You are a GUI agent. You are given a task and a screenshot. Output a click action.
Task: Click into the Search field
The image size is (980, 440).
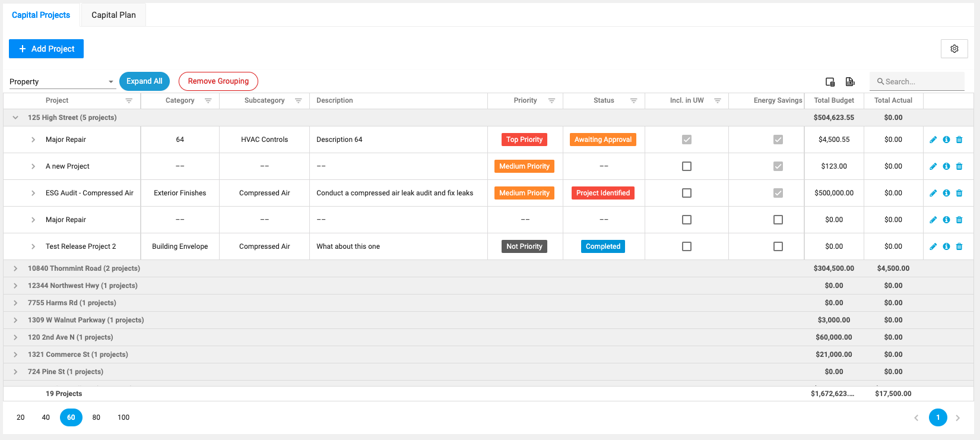pyautogui.click(x=917, y=82)
